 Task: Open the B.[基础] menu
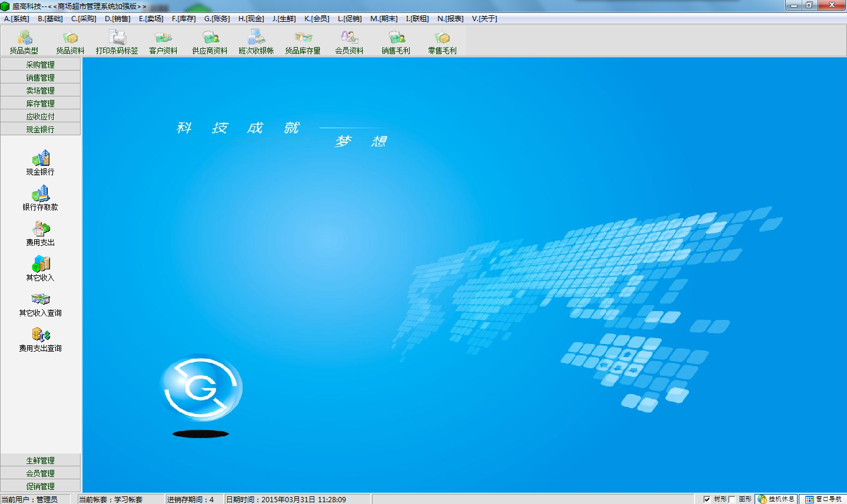(x=50, y=19)
